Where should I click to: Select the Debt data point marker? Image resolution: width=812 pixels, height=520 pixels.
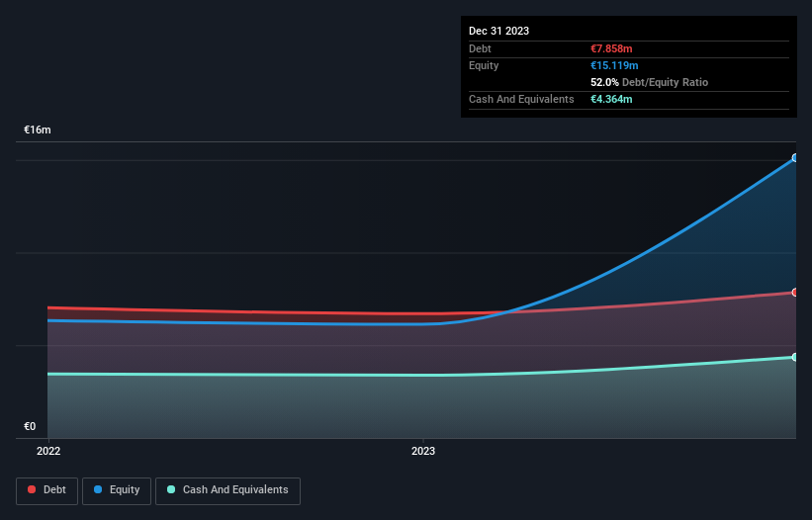(795, 293)
